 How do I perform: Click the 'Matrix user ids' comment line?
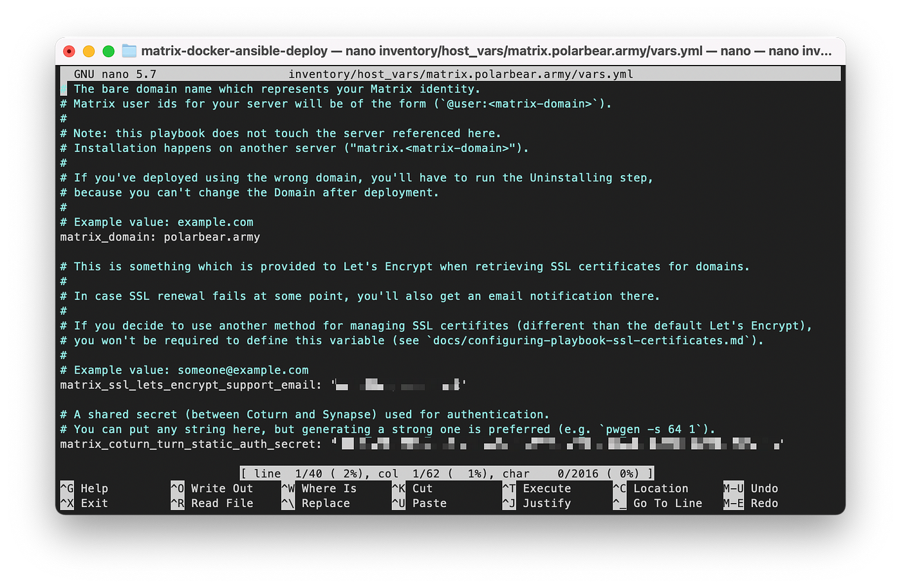(336, 104)
